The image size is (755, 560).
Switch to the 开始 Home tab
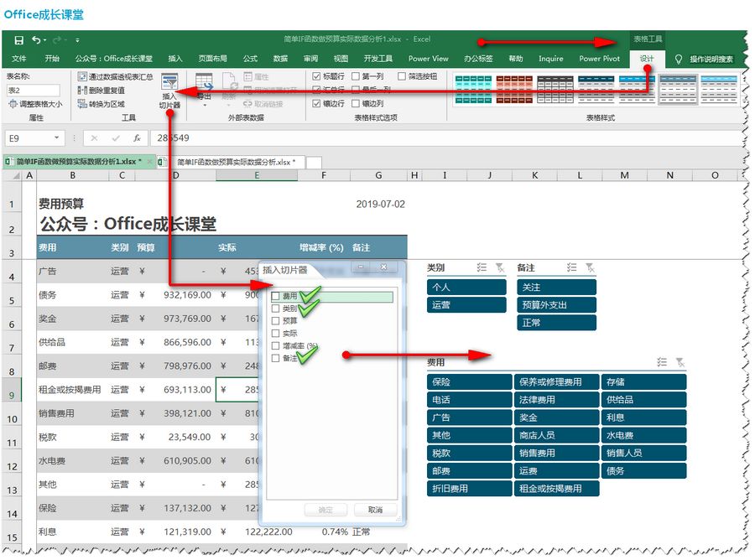tap(52, 59)
